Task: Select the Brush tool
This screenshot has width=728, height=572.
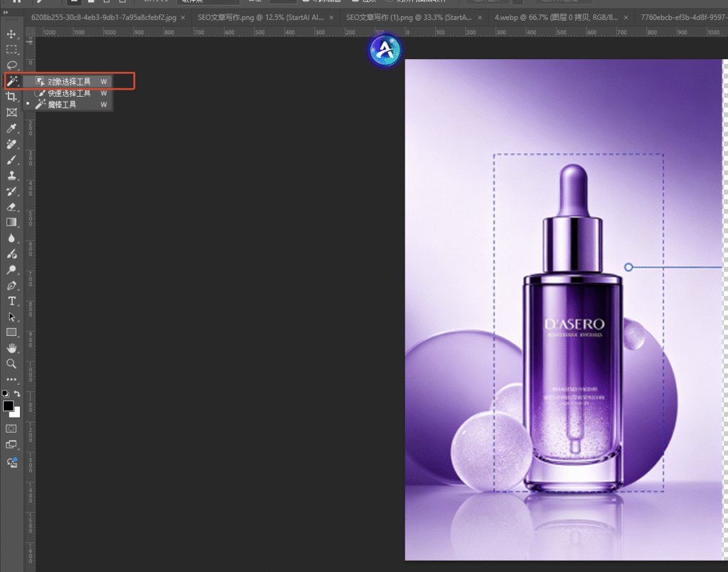Action: tap(11, 160)
